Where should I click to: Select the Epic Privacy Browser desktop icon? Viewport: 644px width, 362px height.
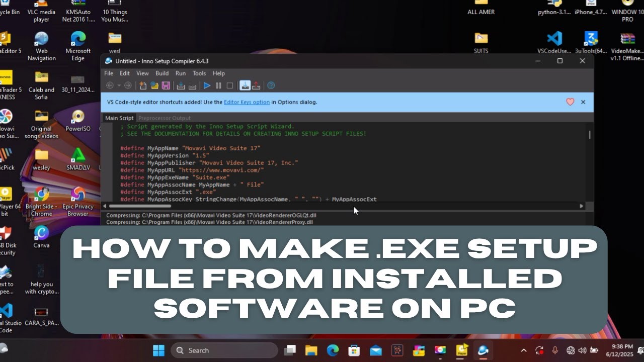[78, 201]
